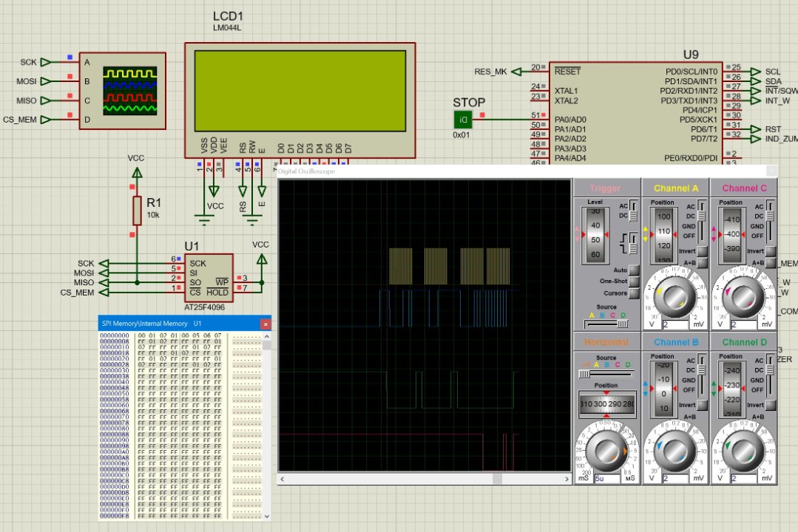Toggle Invert on Channel B

pos(703,406)
